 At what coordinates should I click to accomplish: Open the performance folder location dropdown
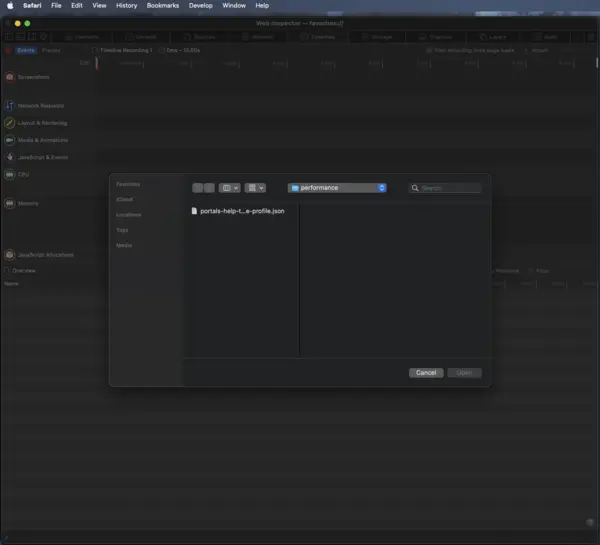pos(337,188)
